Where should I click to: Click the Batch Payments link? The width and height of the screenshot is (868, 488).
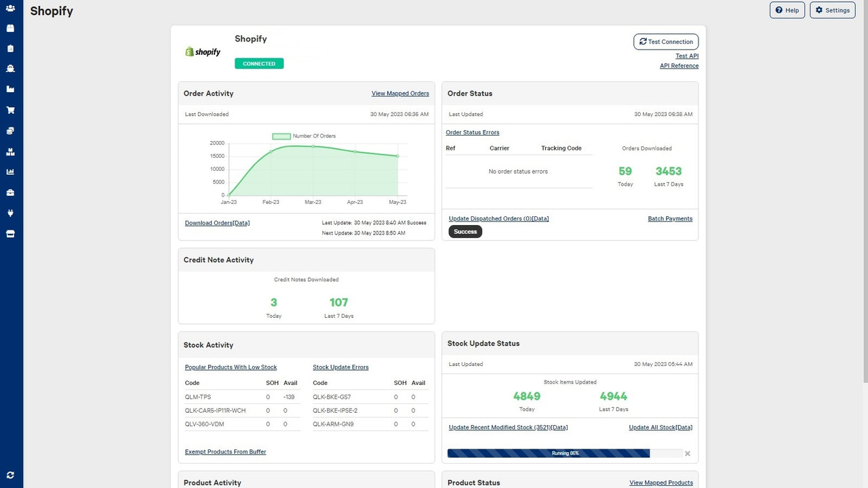(x=670, y=218)
